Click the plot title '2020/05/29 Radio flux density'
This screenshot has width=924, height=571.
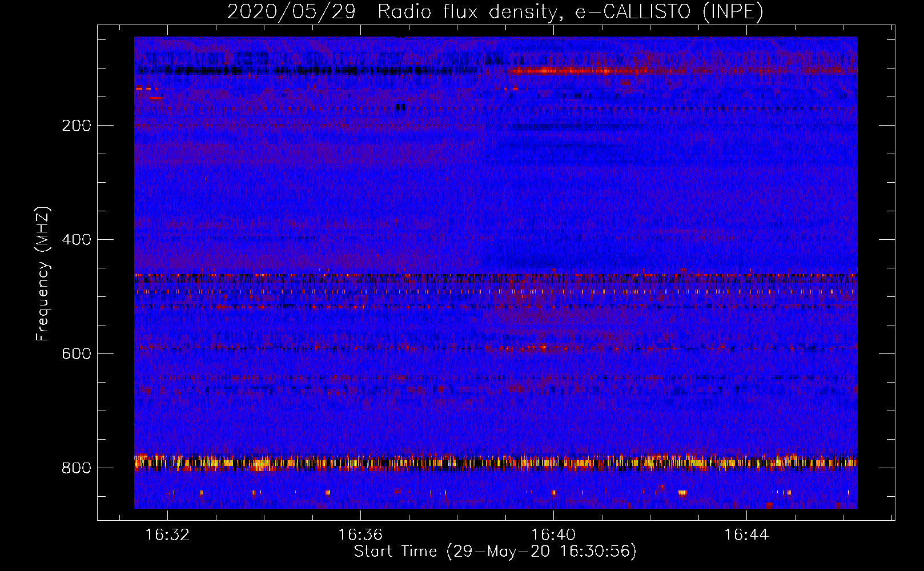pyautogui.click(x=495, y=11)
